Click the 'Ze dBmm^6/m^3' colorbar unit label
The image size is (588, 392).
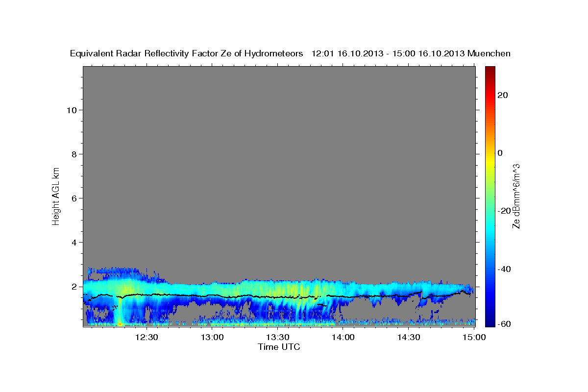pyautogui.click(x=516, y=196)
